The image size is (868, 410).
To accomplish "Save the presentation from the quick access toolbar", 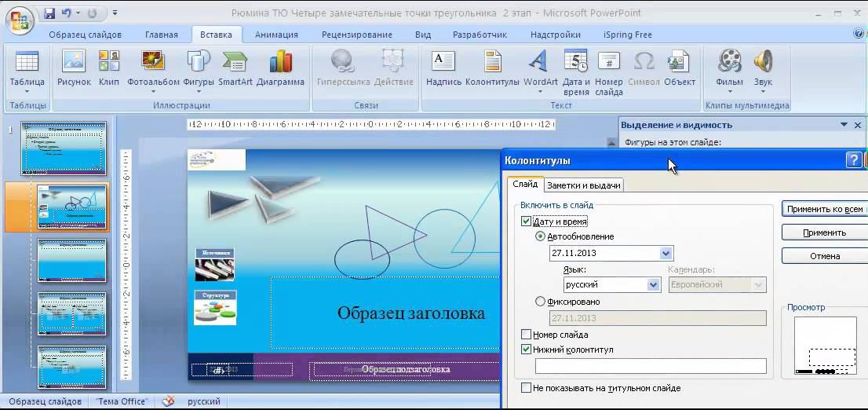I will [49, 13].
